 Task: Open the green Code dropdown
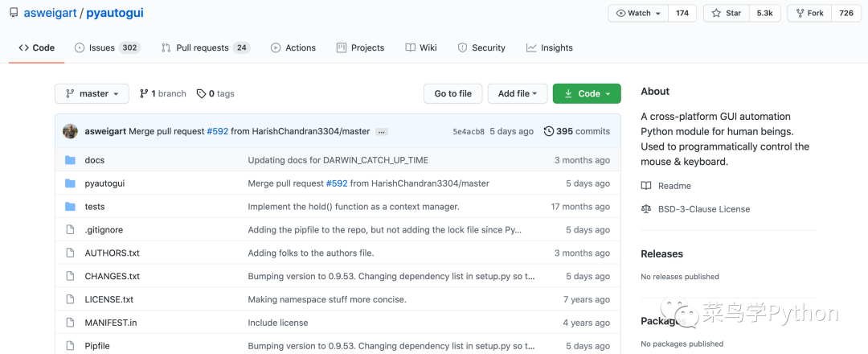(587, 93)
